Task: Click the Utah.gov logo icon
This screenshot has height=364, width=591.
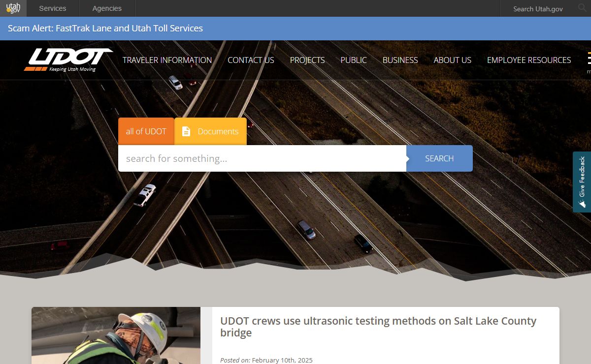Action: pyautogui.click(x=13, y=8)
